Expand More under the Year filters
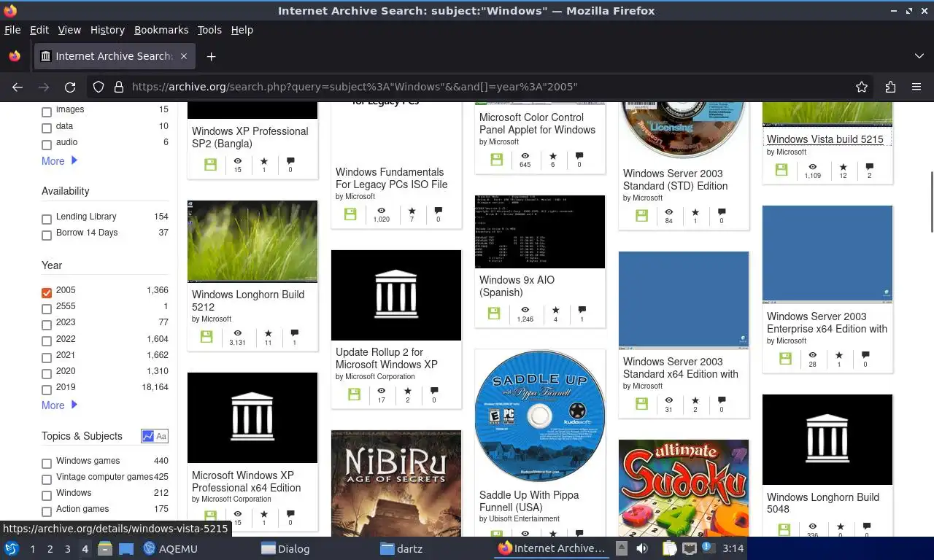 [59, 405]
